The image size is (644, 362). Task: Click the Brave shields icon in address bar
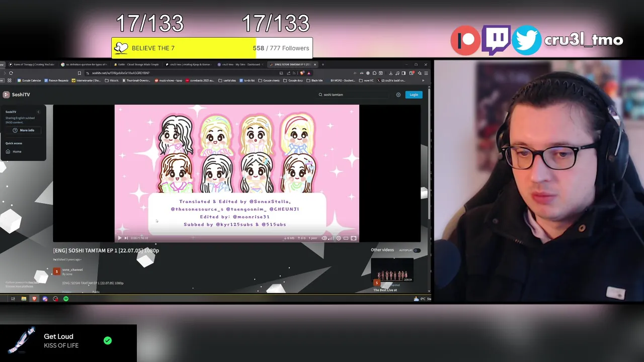point(302,73)
